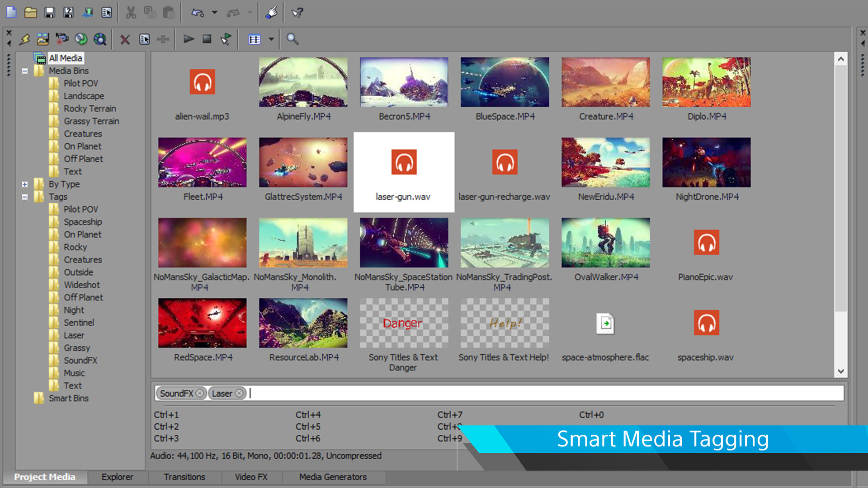
Task: Select the Sony Titles & Text Danger item
Action: click(x=404, y=323)
